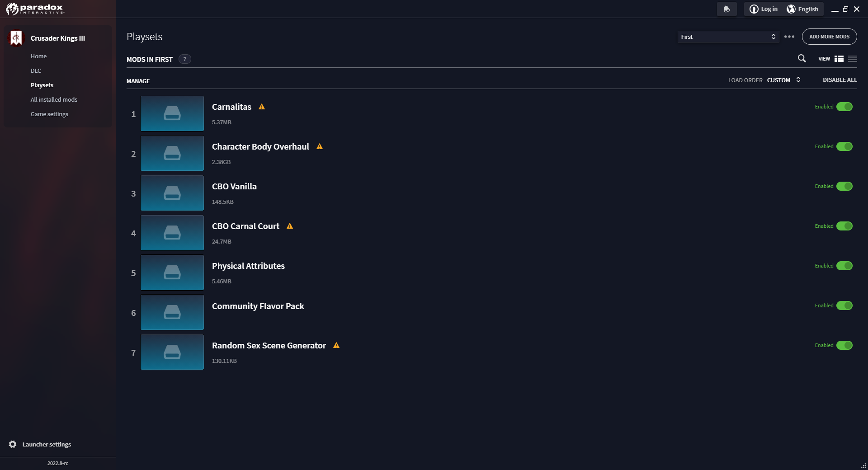Click the Physical Attributes size 5.46MB
868x470 pixels.
click(222, 281)
